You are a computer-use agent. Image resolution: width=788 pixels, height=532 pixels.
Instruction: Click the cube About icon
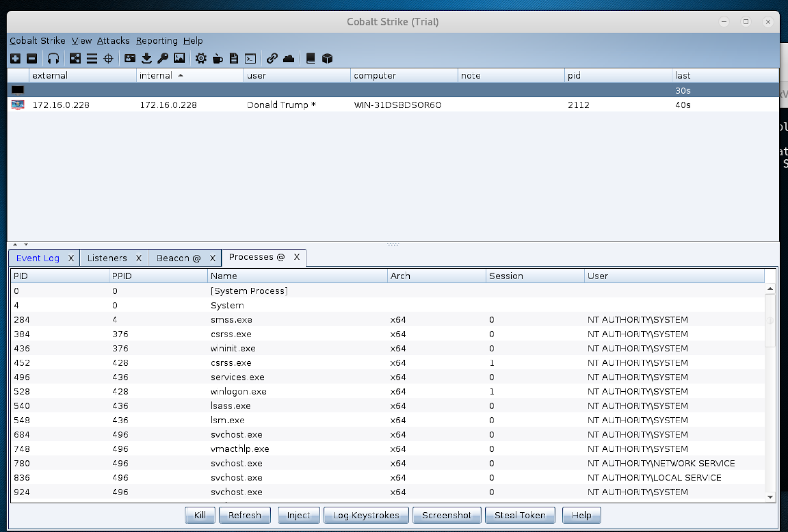[x=327, y=59]
